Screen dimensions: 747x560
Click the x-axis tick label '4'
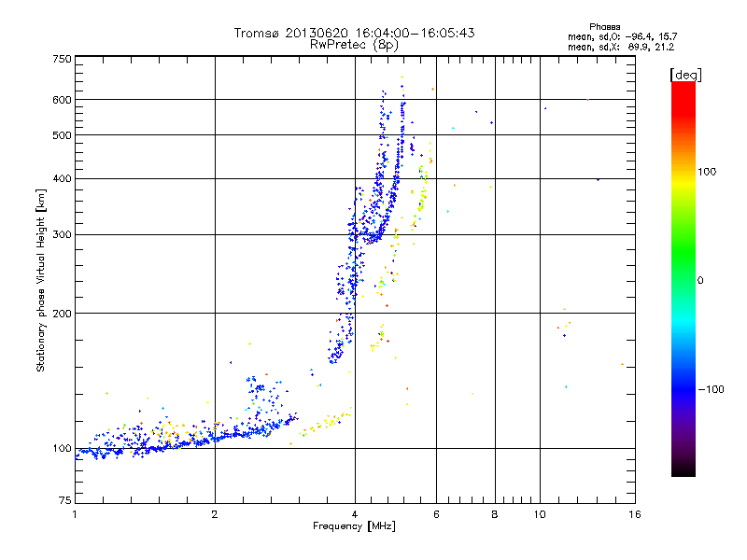[x=355, y=514]
